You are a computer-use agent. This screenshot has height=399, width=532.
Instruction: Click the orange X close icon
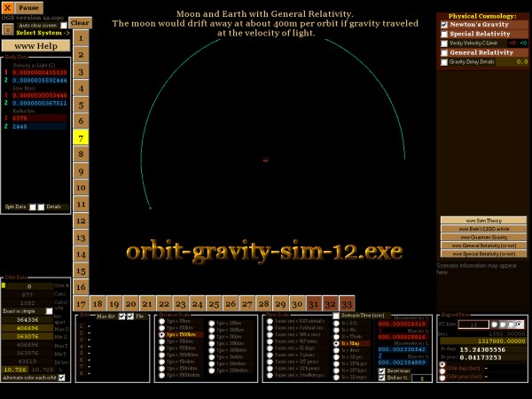[x=6, y=7]
